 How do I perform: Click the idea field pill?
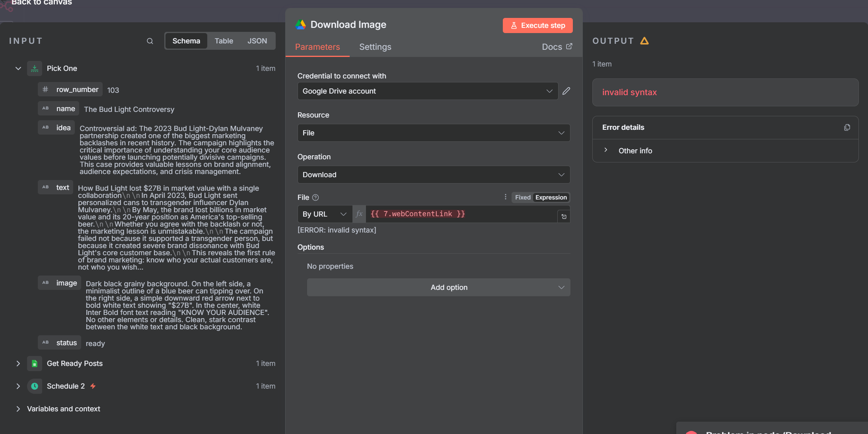point(56,128)
